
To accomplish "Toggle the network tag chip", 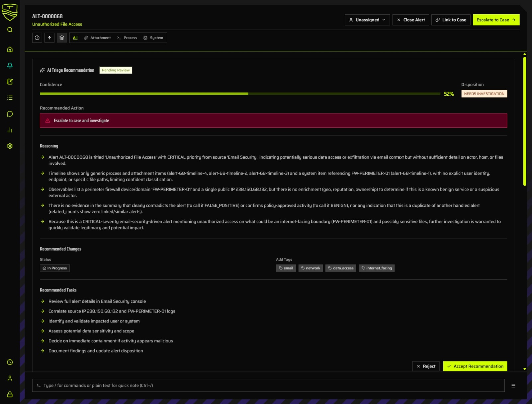I will [310, 268].
